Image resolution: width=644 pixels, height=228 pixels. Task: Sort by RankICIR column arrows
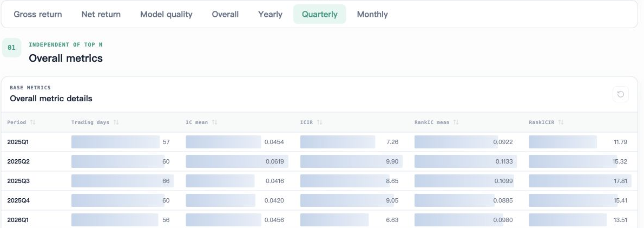click(561, 122)
